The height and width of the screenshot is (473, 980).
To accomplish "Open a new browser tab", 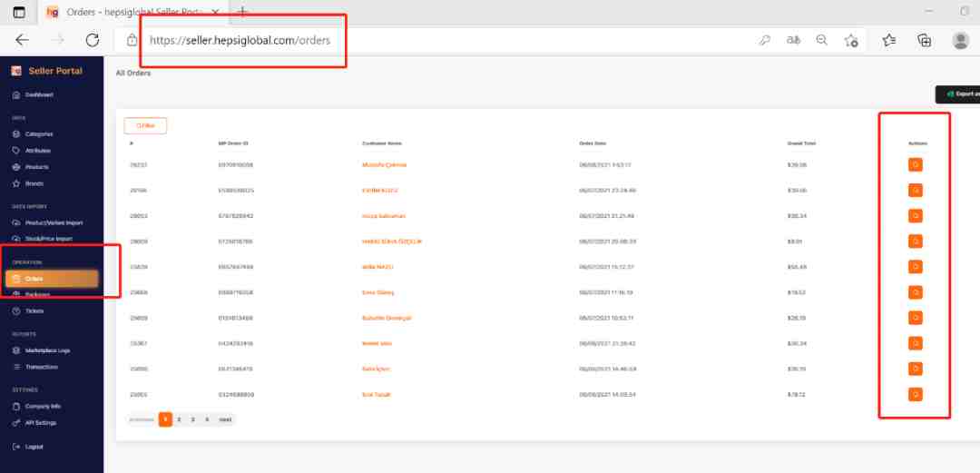I will pos(242,12).
